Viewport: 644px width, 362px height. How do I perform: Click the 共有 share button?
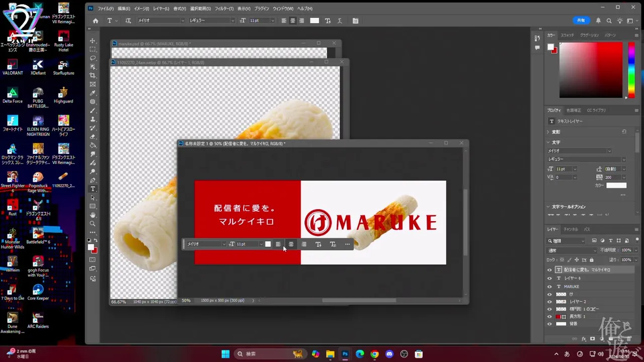[x=581, y=21]
